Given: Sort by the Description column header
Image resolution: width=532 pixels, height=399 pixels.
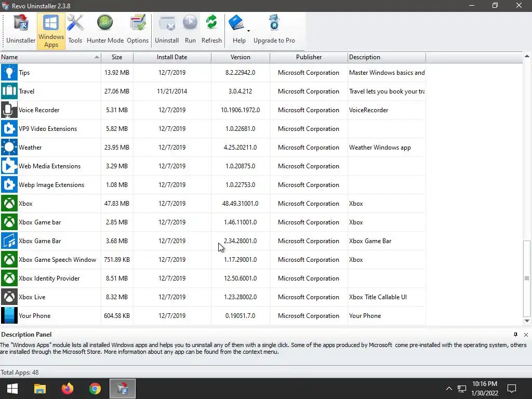Looking at the screenshot, I should click(387, 57).
